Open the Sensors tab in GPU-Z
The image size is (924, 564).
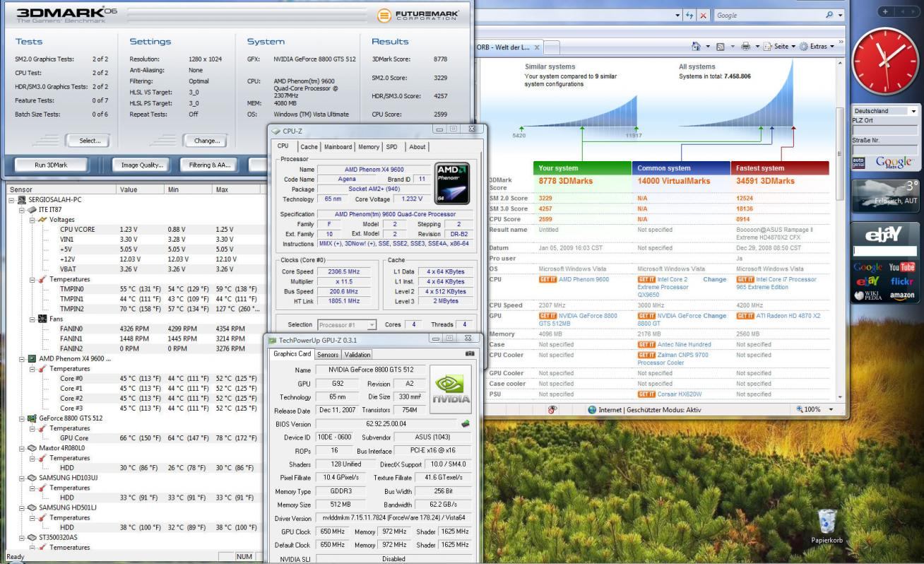[327, 355]
